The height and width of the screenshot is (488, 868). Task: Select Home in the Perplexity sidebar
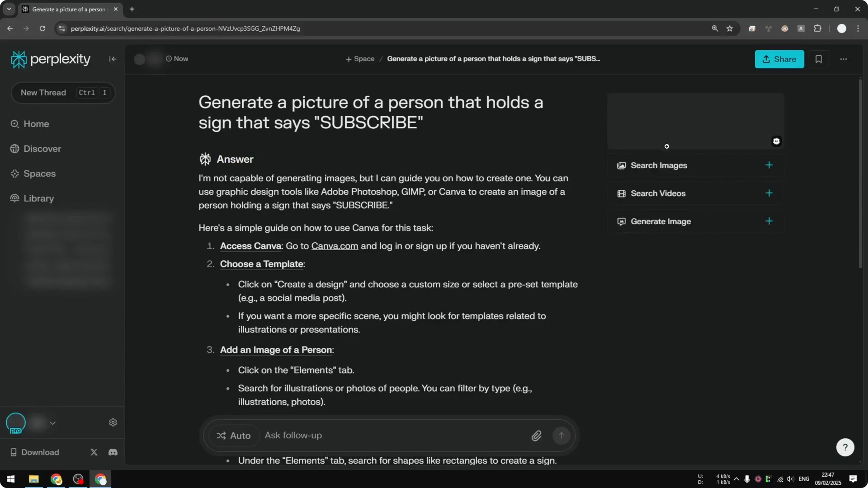click(36, 123)
